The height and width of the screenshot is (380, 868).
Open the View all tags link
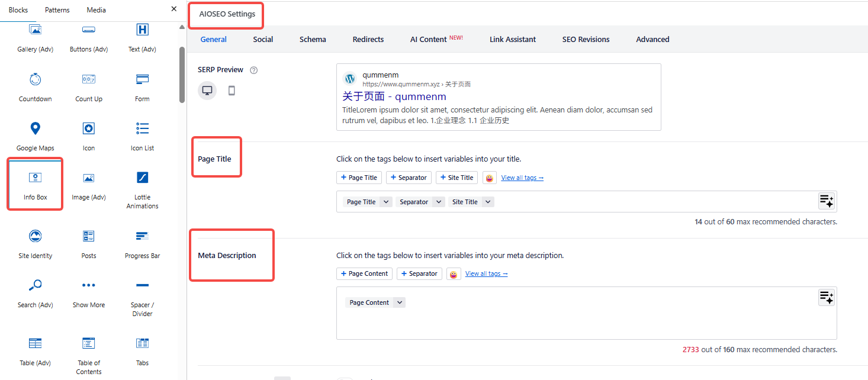tap(522, 177)
